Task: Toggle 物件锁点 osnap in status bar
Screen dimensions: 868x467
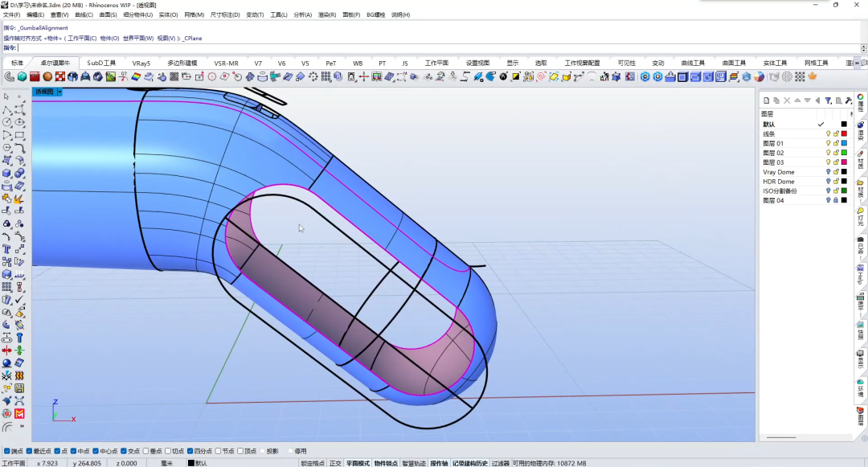Action: click(386, 463)
